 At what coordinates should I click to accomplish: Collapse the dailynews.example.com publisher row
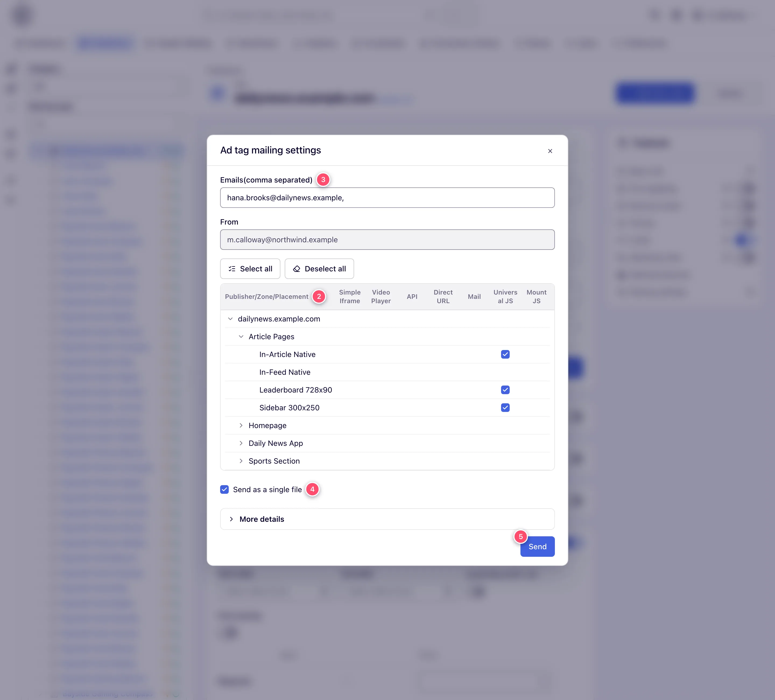[230, 319]
